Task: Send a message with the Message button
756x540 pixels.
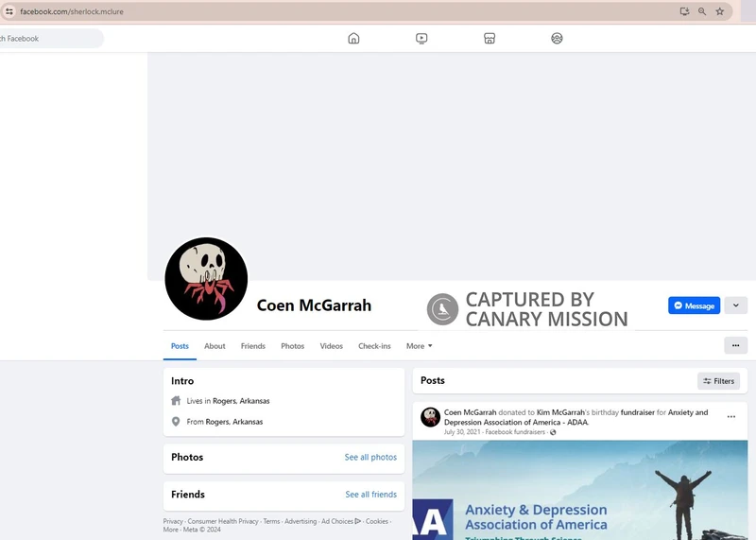Action: click(x=694, y=305)
